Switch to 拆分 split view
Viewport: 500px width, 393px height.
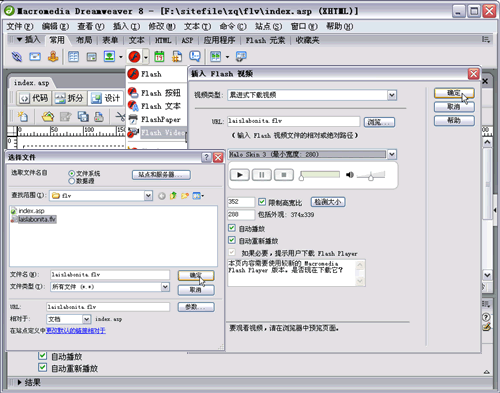coord(69,98)
